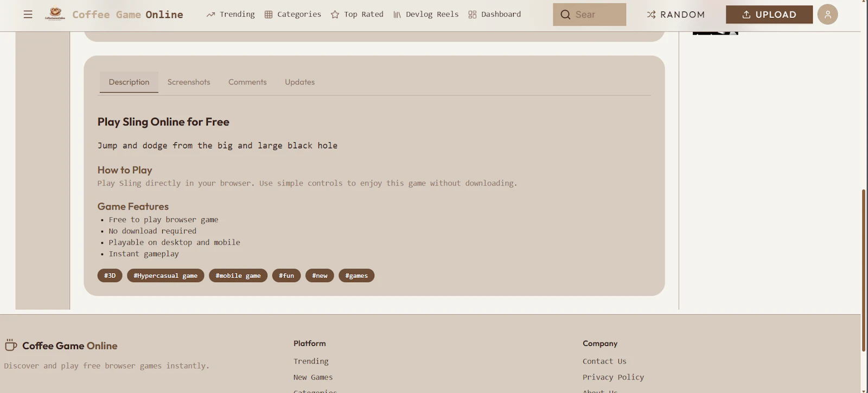Switch to the Comments tab
The image size is (868, 393).
click(247, 82)
